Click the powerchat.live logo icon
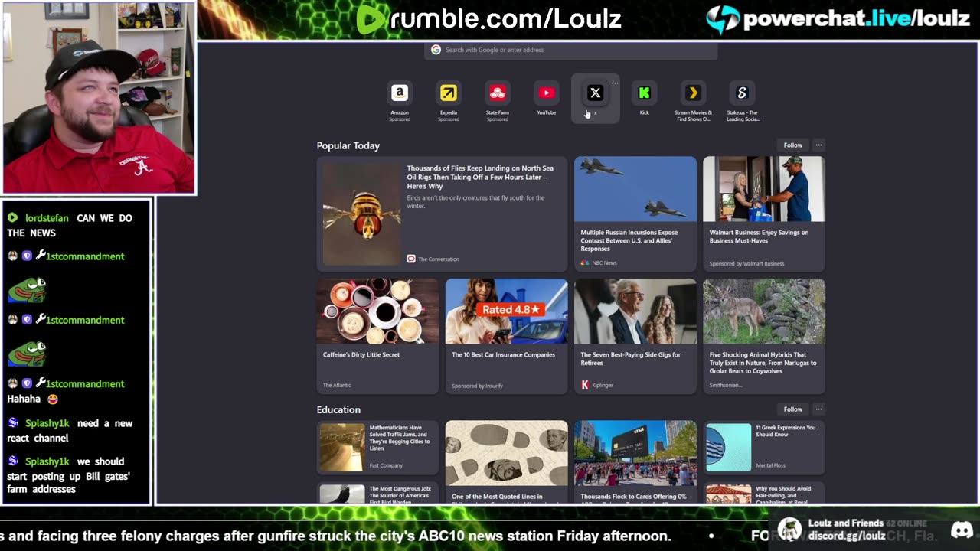This screenshot has width=980, height=551. pyautogui.click(x=721, y=19)
